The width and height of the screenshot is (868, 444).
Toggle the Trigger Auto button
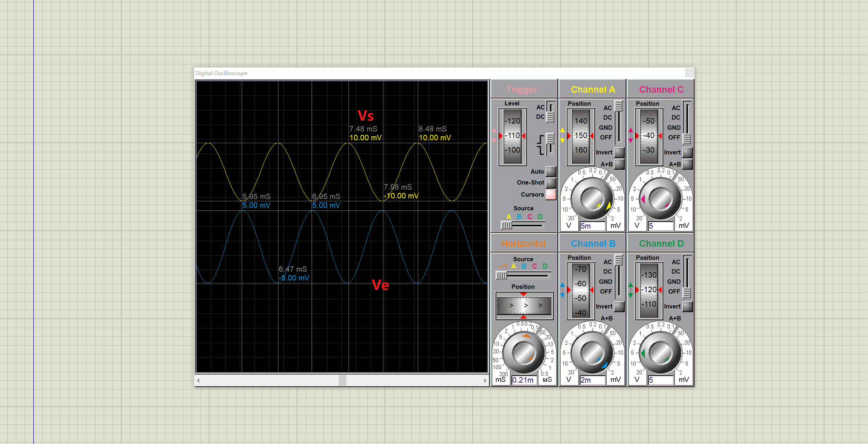point(551,171)
